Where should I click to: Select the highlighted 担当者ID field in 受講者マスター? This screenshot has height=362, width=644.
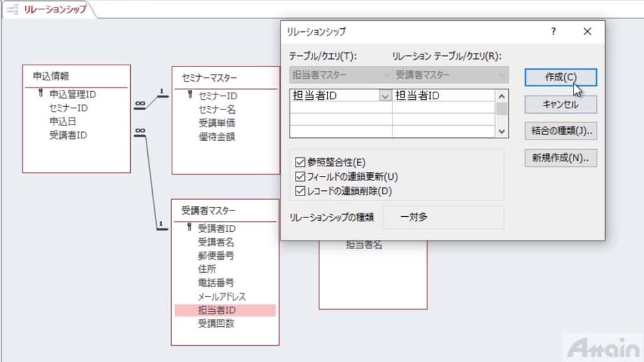[217, 310]
